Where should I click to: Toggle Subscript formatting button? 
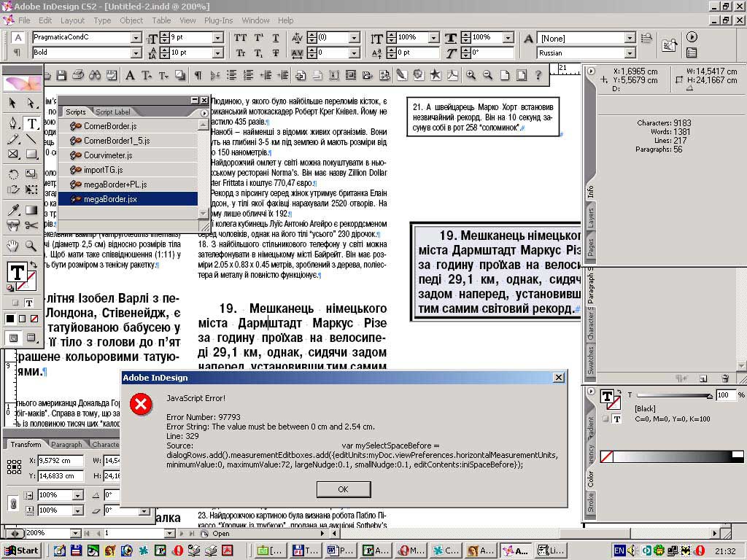tap(259, 52)
